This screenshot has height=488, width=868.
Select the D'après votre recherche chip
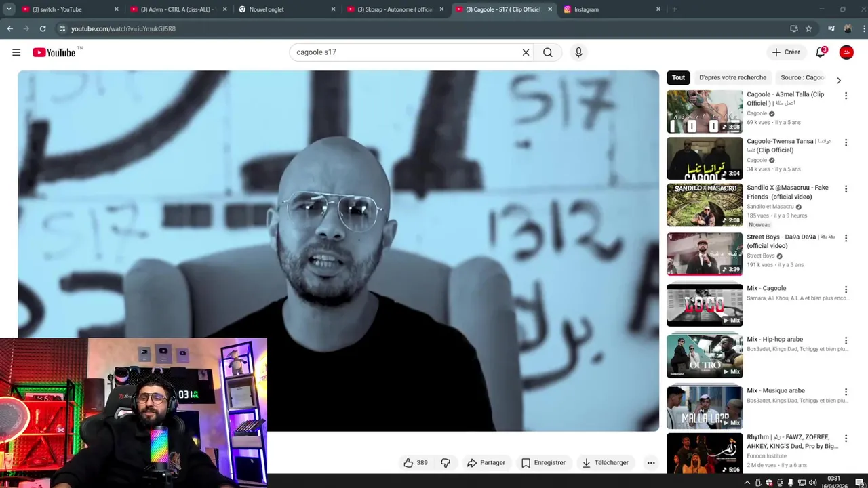(732, 77)
